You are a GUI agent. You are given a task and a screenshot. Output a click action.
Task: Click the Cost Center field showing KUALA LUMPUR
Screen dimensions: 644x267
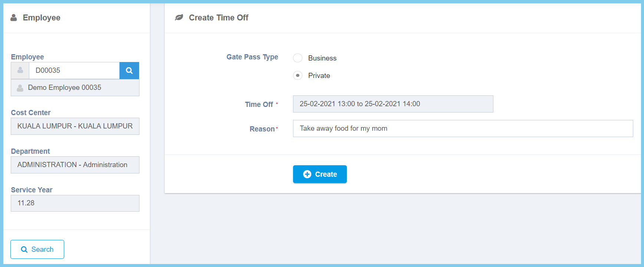click(x=75, y=126)
